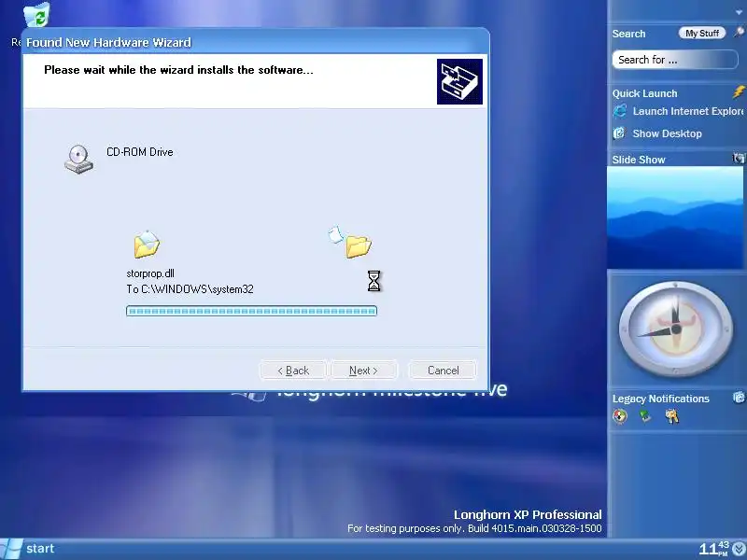Image resolution: width=747 pixels, height=560 pixels.
Task: Cancel the Found New Hardware Wizard
Action: click(x=443, y=371)
